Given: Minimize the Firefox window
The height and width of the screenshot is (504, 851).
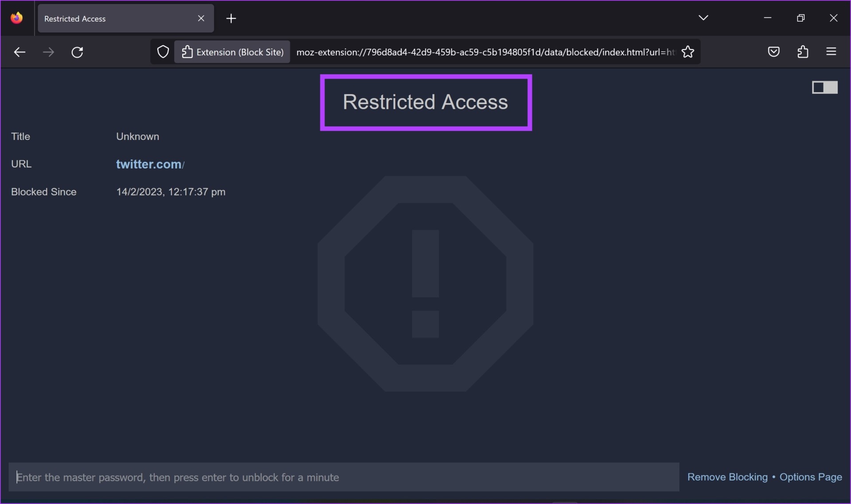Looking at the screenshot, I should [768, 18].
